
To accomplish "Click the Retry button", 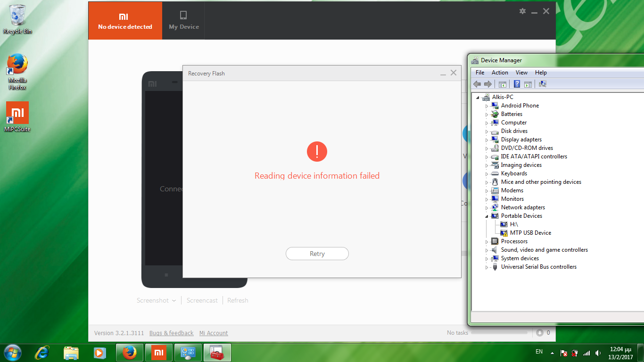I will point(317,254).
